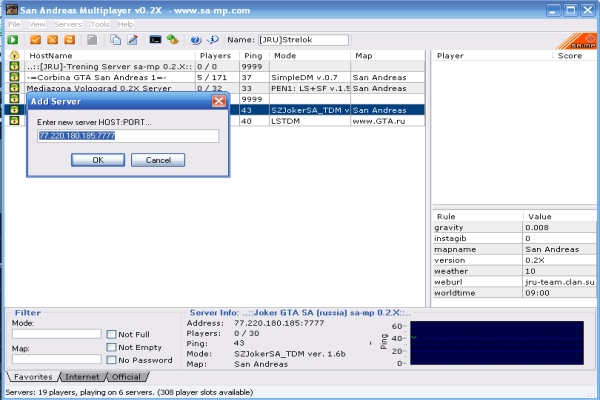
Task: Click the Mode filter input field
Action: click(57, 334)
